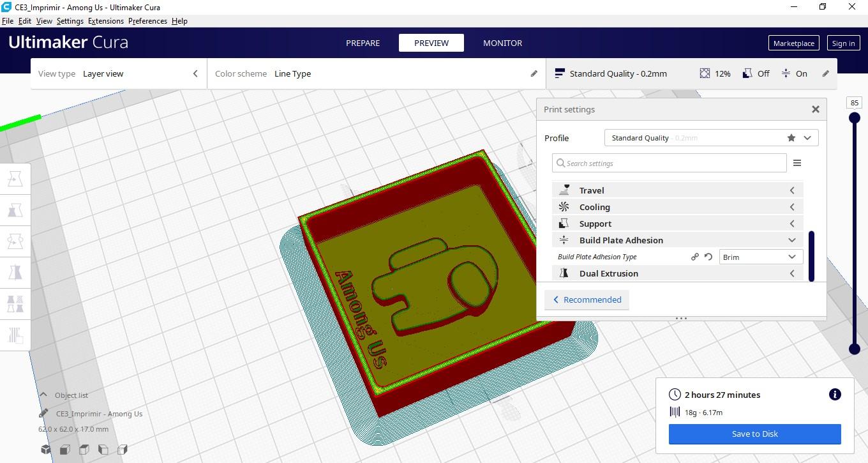
Task: Select the Move tool in left toolbar
Action: pos(15,179)
